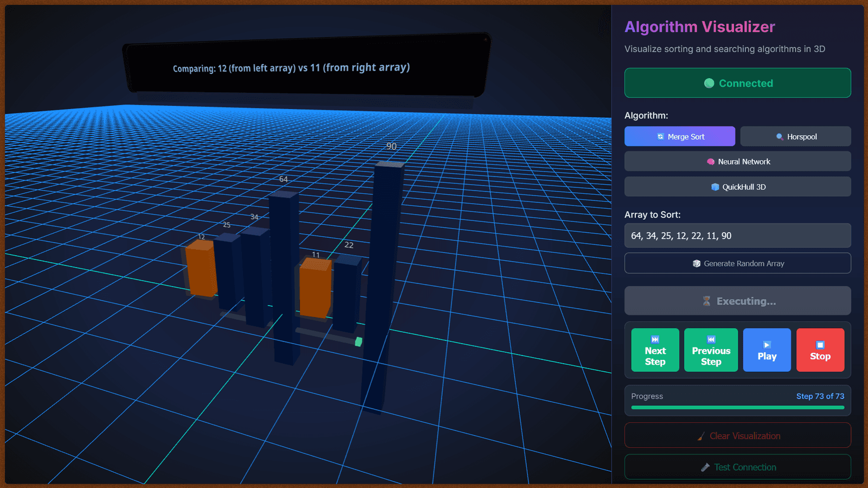The width and height of the screenshot is (868, 488).
Task: Test the connection
Action: pyautogui.click(x=738, y=467)
